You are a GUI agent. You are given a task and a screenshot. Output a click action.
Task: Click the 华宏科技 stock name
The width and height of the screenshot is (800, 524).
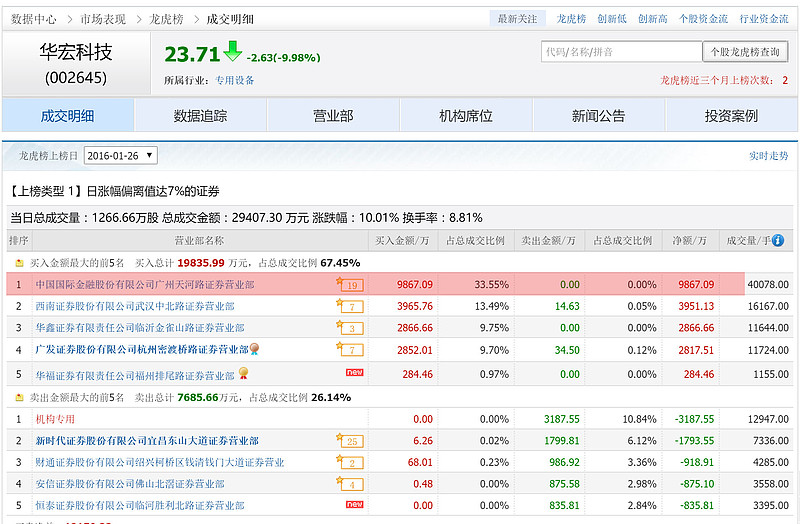pyautogui.click(x=76, y=52)
